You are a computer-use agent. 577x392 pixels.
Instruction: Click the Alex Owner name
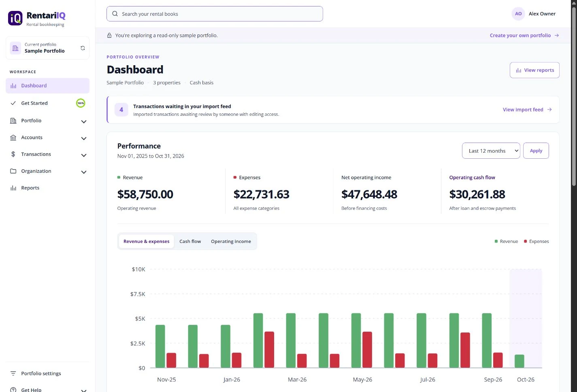tap(542, 14)
